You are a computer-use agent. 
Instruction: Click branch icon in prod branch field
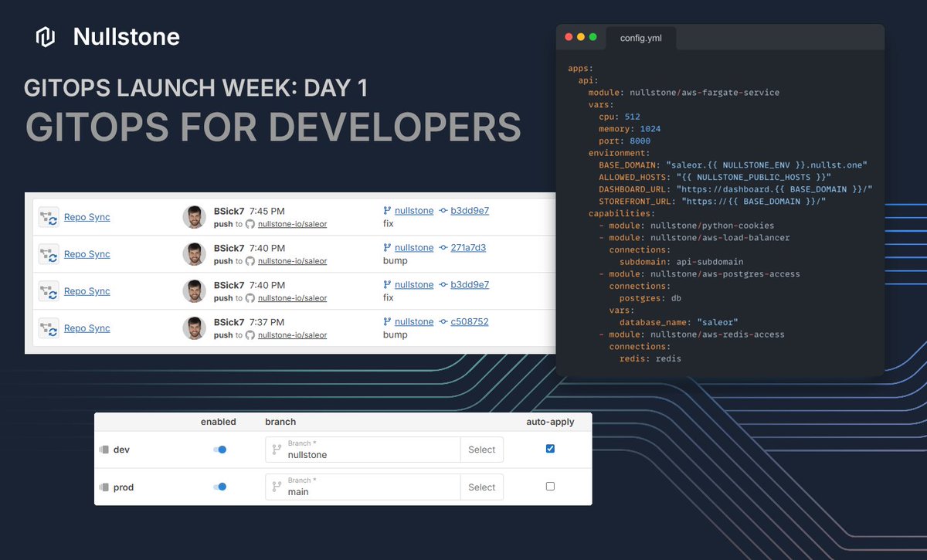[x=277, y=487]
